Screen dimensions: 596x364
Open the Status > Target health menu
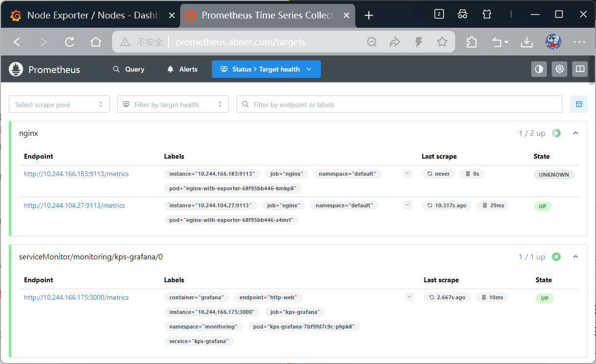(266, 69)
